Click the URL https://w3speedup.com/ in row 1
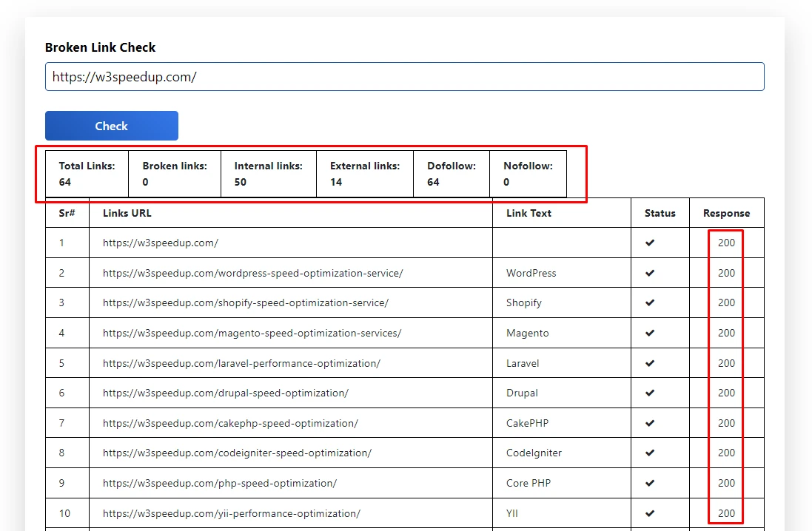The height and width of the screenshot is (531, 812). [161, 243]
